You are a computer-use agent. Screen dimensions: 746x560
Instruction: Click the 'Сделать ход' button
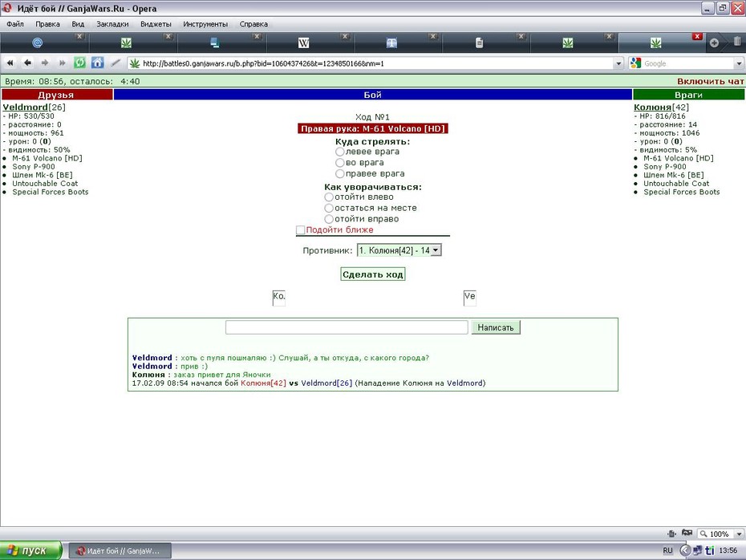pyautogui.click(x=372, y=274)
